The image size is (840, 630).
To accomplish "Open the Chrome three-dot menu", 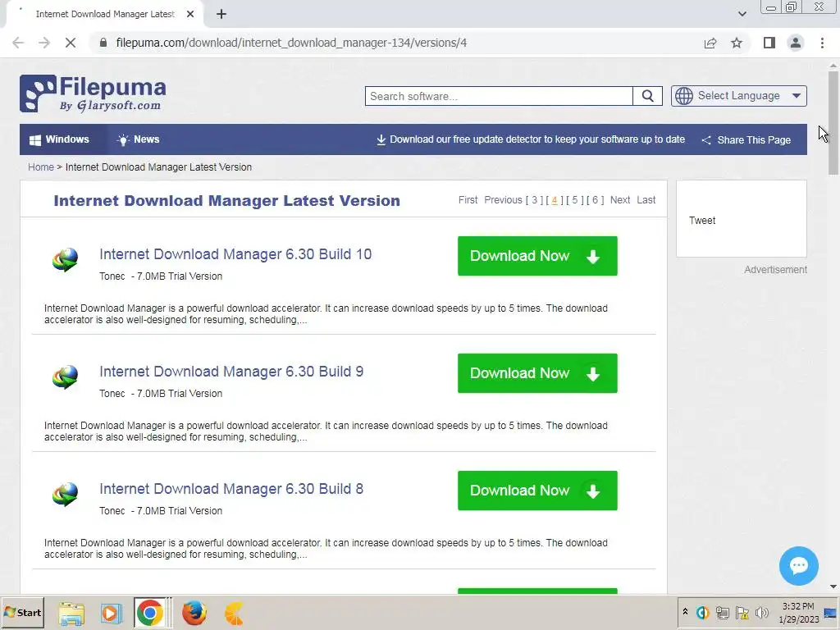I will [x=822, y=43].
